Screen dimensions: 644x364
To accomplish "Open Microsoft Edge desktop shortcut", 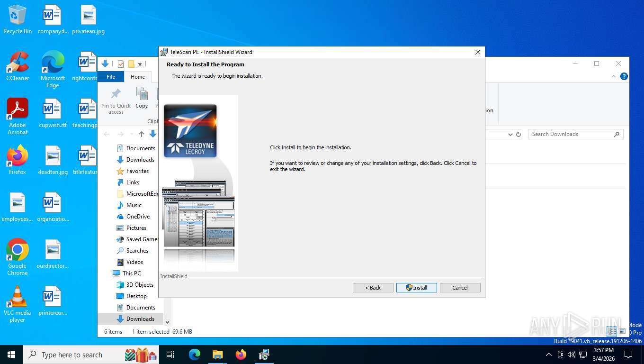I will [x=53, y=69].
